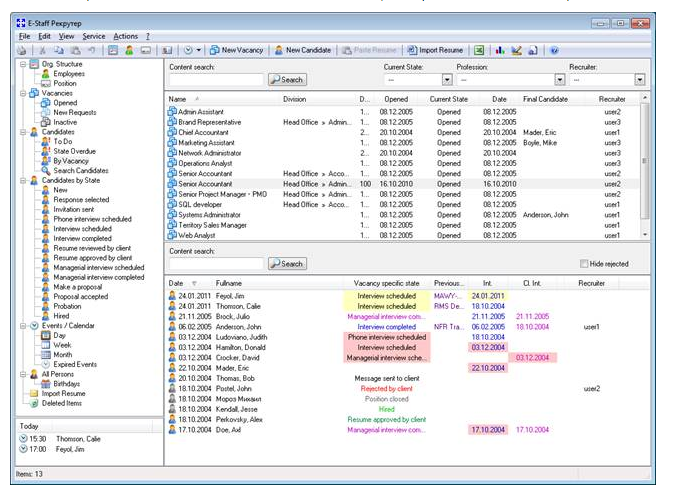Image resolution: width=683 pixels, height=500 pixels.
Task: Select Employees in the tree
Action: click(x=69, y=74)
